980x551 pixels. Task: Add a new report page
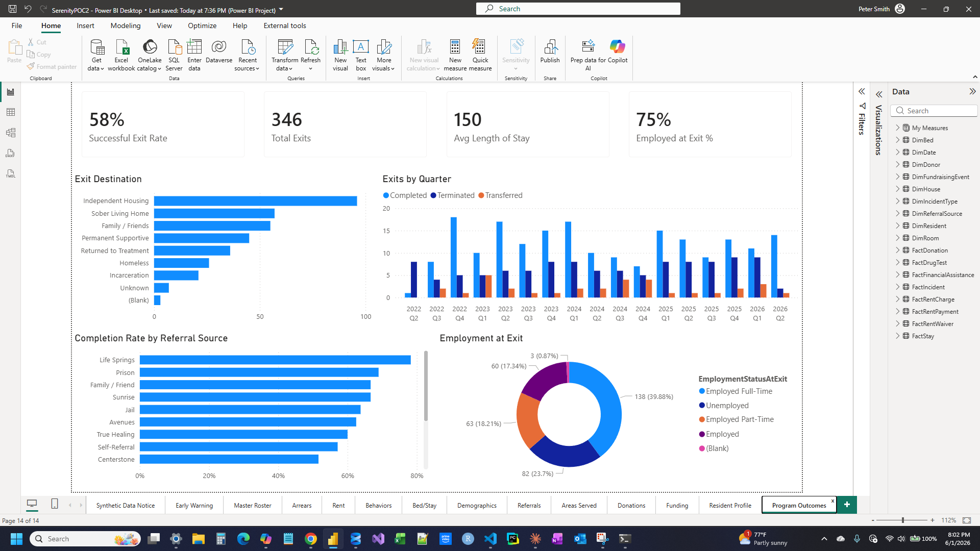point(847,505)
